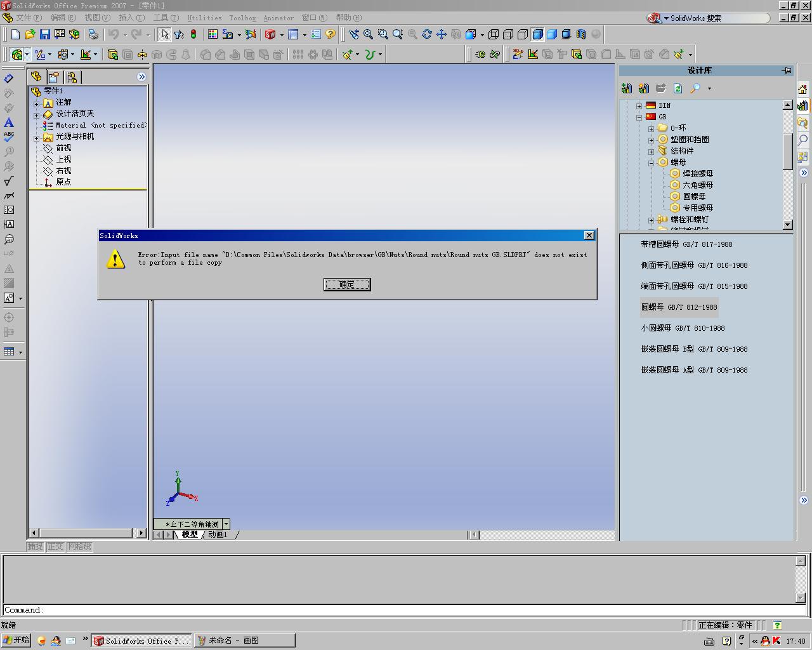Expand the 设计活页夹 tree node
The height and width of the screenshot is (650, 812).
click(x=36, y=114)
